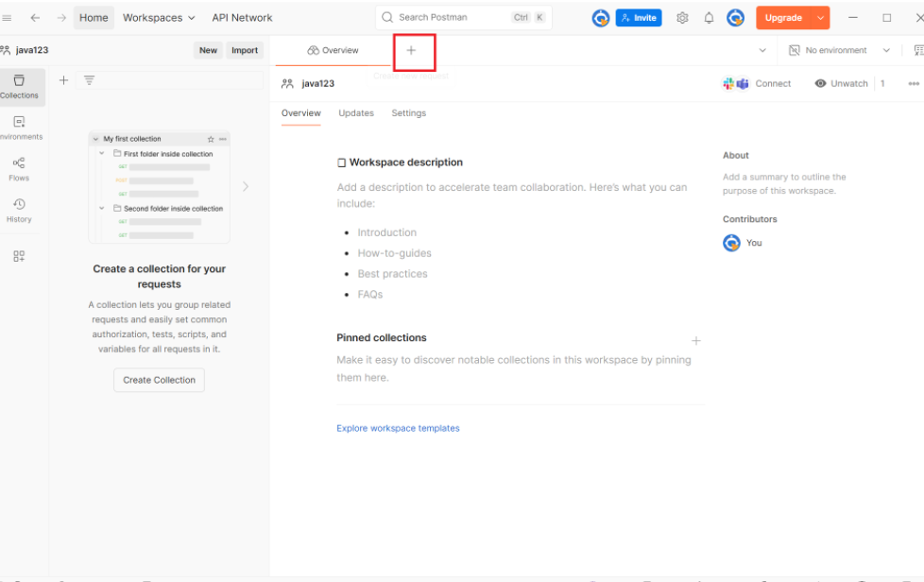
Task: Click the java123 workspace name in sidebar
Action: pos(32,50)
